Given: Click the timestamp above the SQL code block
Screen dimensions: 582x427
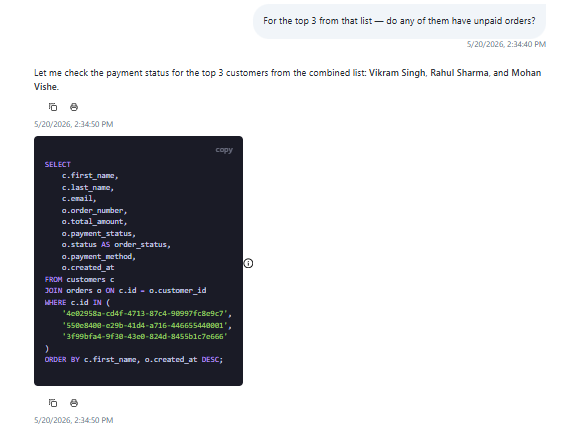Looking at the screenshot, I should pos(73,124).
